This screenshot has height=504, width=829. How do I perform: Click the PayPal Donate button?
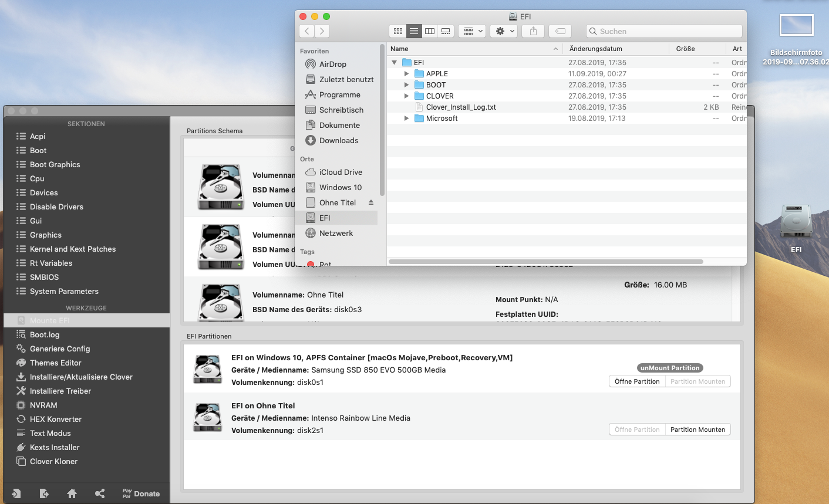coord(141,493)
